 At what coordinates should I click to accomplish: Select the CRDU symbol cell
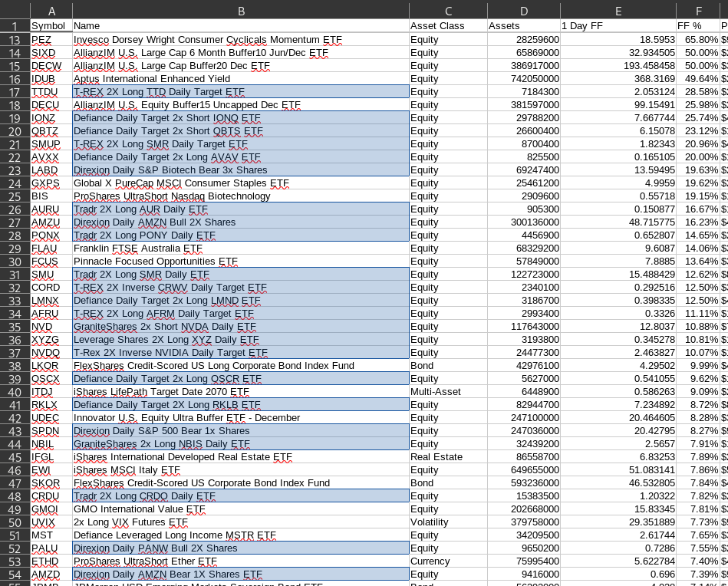tap(51, 496)
